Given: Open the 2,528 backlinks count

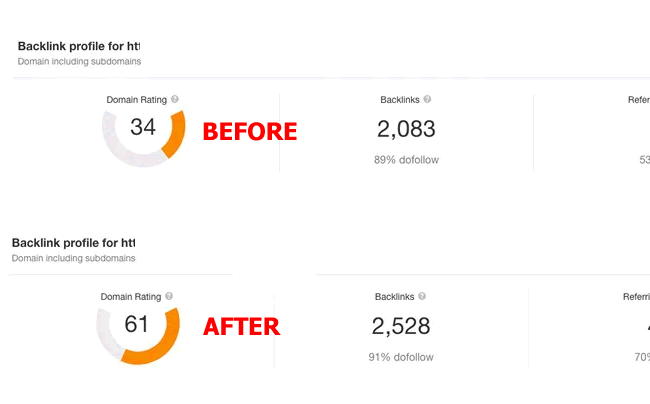Looking at the screenshot, I should pyautogui.click(x=400, y=326).
